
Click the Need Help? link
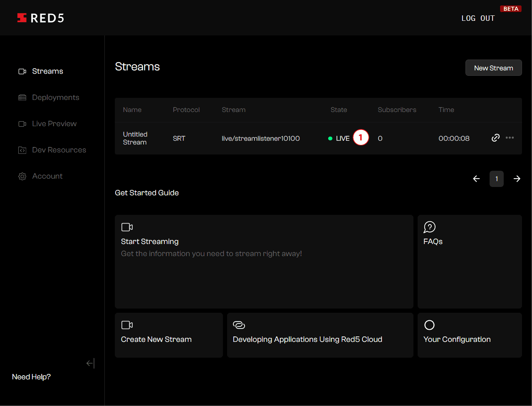tap(31, 377)
